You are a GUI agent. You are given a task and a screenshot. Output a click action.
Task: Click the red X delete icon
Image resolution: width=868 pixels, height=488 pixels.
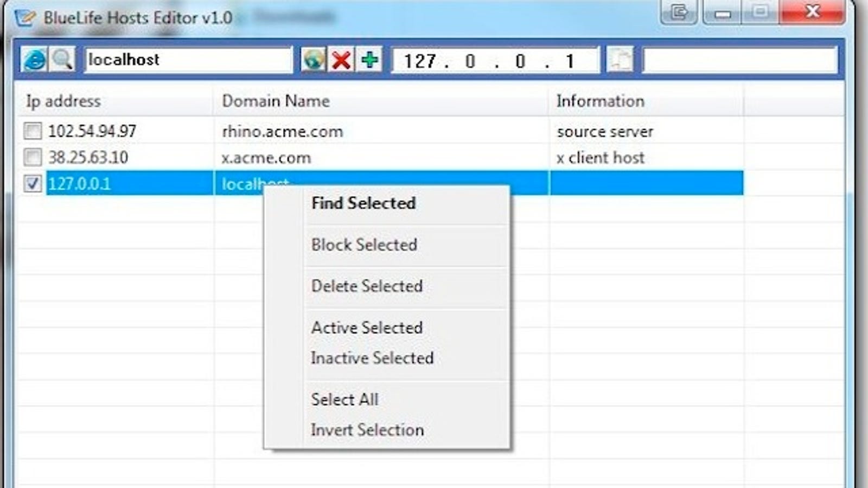[341, 60]
